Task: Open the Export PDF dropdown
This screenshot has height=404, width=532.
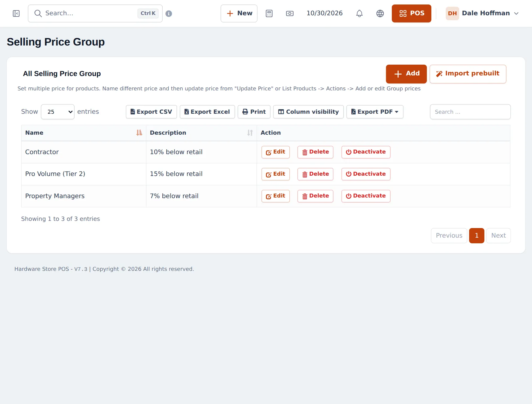Action: [x=375, y=112]
